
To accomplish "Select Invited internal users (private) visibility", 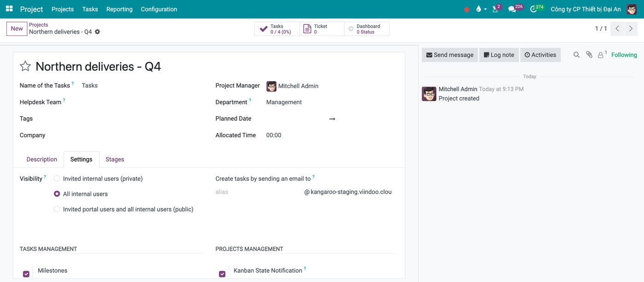I will click(57, 178).
